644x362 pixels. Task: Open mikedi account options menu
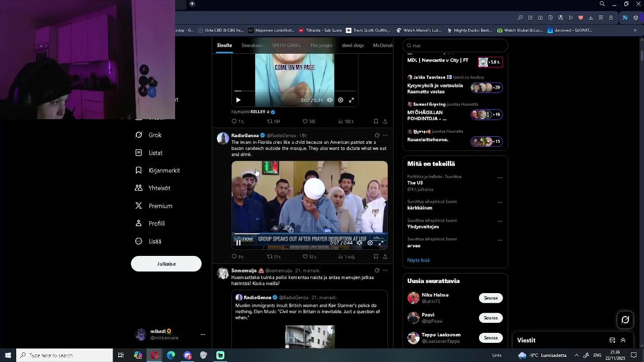[203, 334]
